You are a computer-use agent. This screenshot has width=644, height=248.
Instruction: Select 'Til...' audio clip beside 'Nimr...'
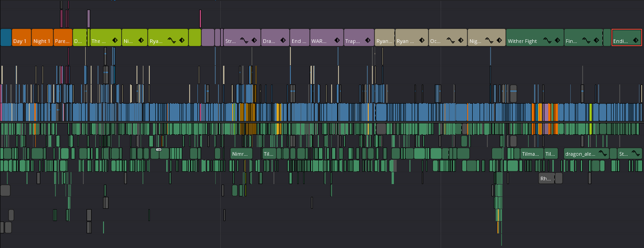[x=268, y=154]
